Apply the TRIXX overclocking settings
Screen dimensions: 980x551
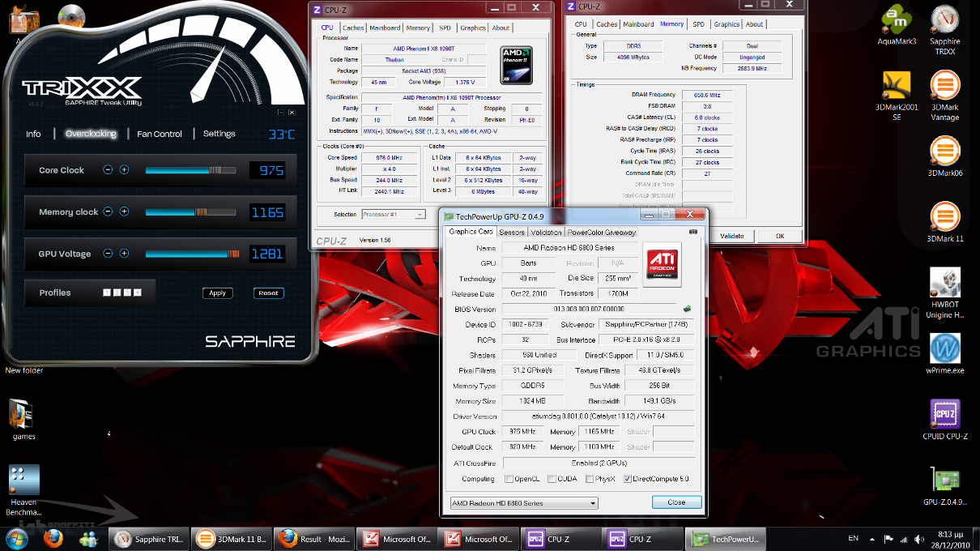tap(218, 293)
